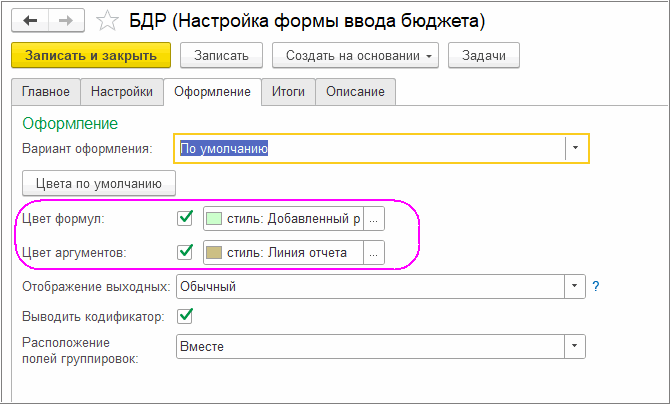Toggle the Цвет формул checkbox

click(x=184, y=218)
